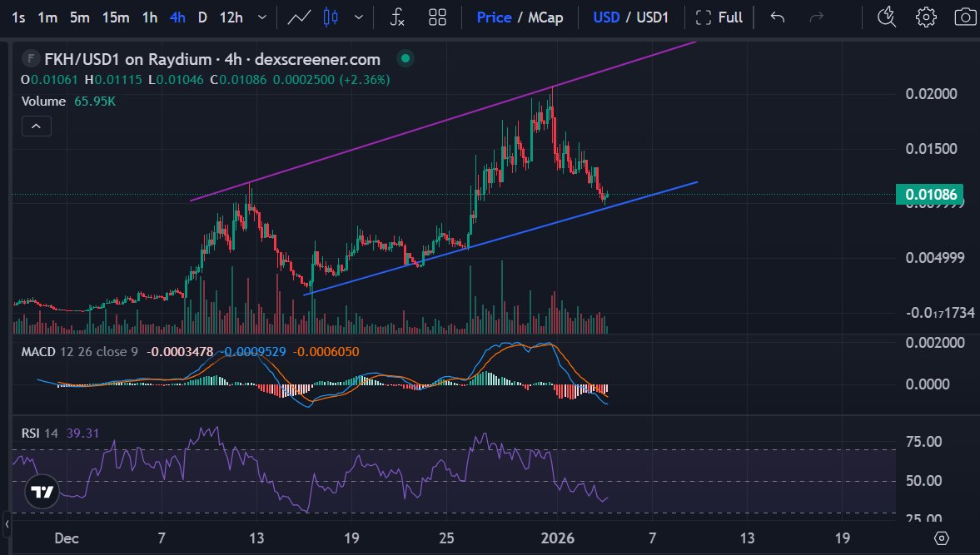Click the F token logo icon
Image resolution: width=980 pixels, height=555 pixels.
pos(30,59)
